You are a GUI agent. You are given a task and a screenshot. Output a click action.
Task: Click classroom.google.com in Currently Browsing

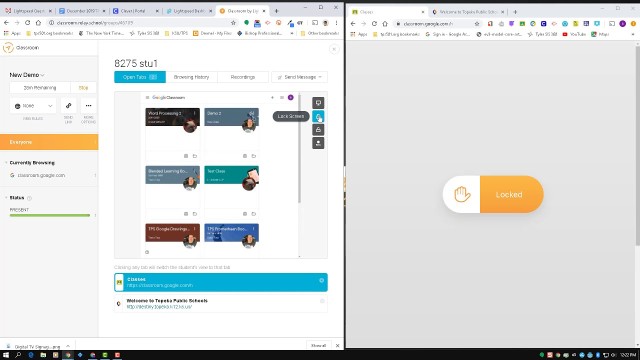click(x=41, y=175)
